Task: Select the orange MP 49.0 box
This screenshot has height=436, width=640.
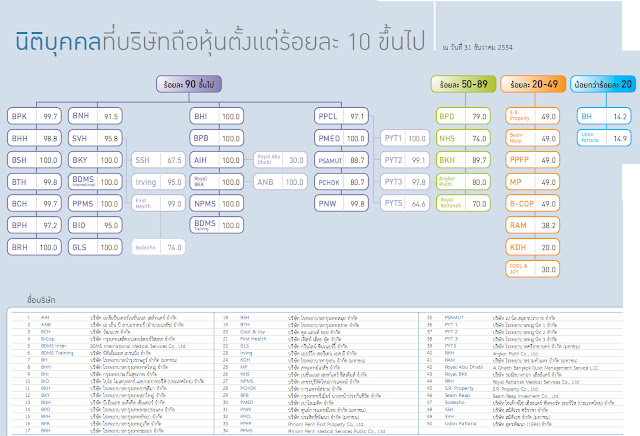Action: coord(533,182)
